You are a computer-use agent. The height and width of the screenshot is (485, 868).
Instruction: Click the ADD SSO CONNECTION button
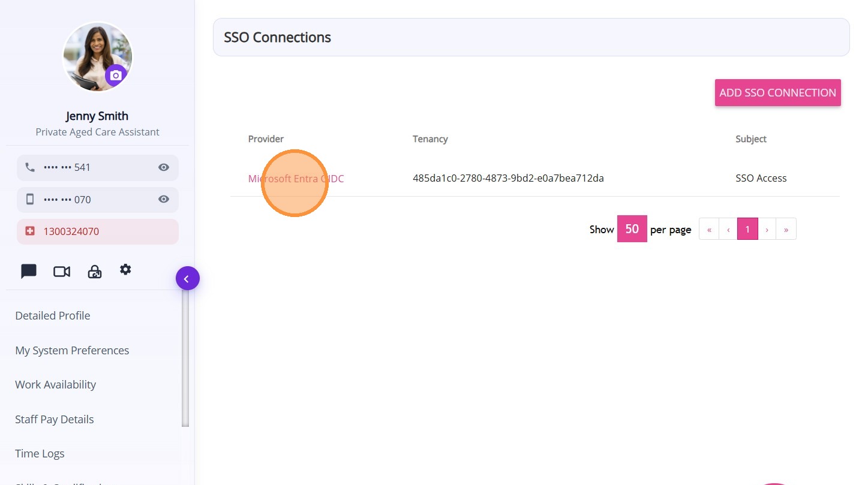coord(777,93)
